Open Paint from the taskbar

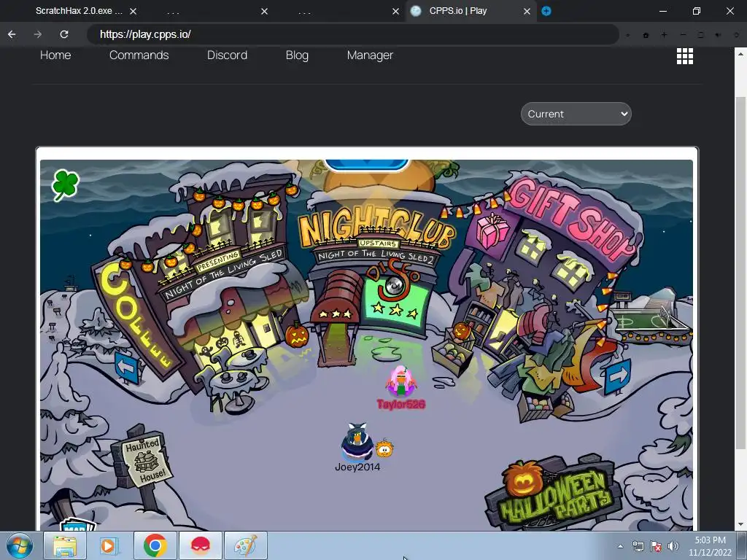[x=245, y=545]
